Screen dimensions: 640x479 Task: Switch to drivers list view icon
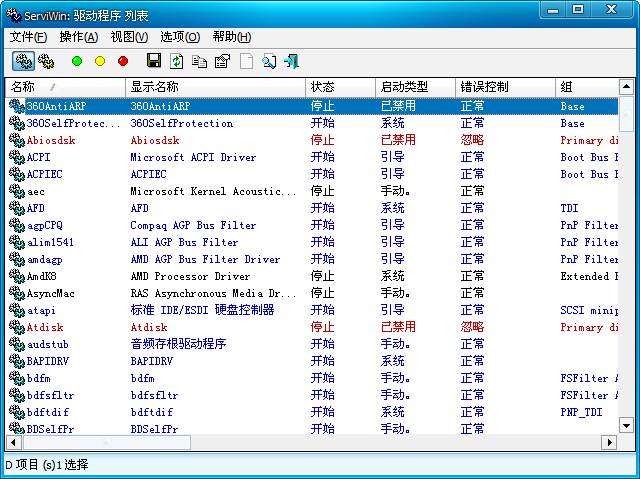[x=23, y=61]
